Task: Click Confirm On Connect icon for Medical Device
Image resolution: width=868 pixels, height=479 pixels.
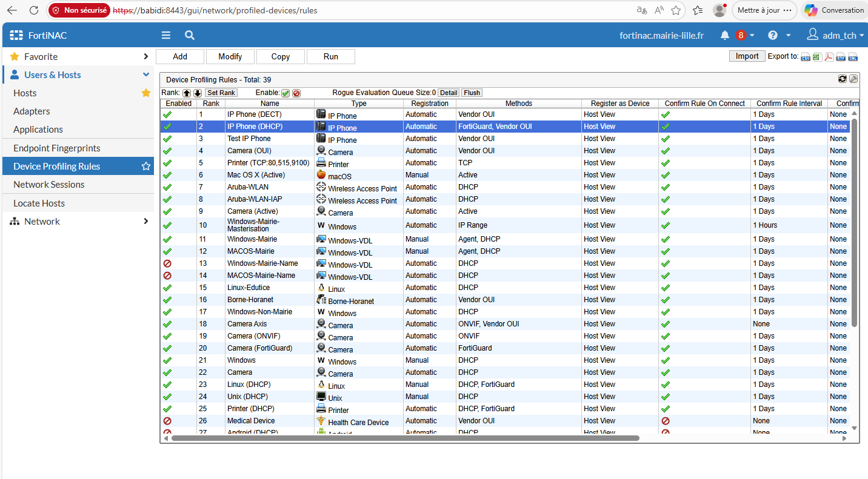Action: [666, 421]
